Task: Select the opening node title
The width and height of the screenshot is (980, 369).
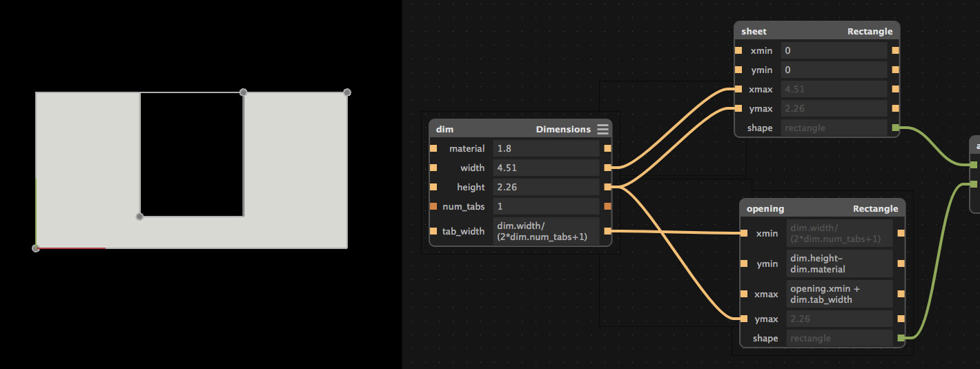Action: point(765,208)
